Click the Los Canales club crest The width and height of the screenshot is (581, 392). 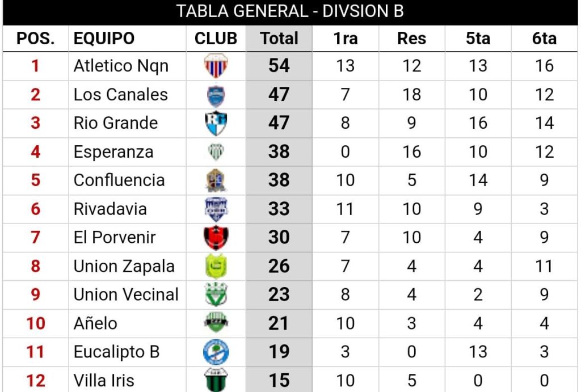point(216,95)
